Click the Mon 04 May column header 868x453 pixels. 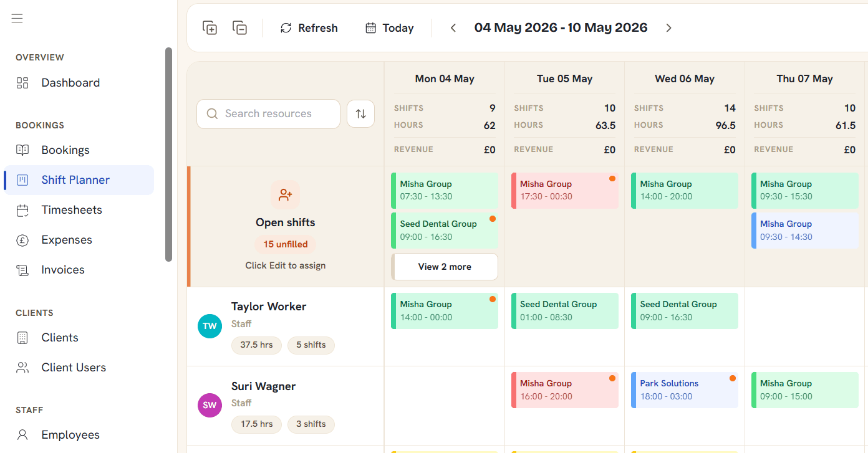(x=445, y=79)
